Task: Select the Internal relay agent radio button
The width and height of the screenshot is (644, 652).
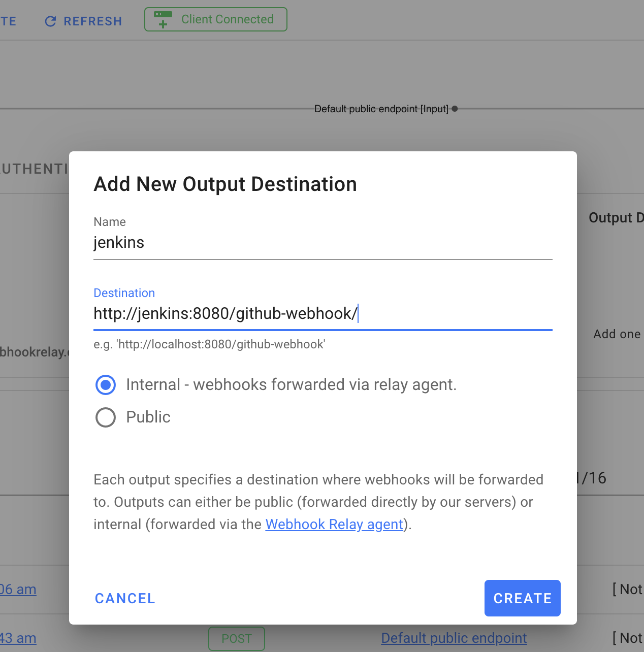Action: coord(106,385)
